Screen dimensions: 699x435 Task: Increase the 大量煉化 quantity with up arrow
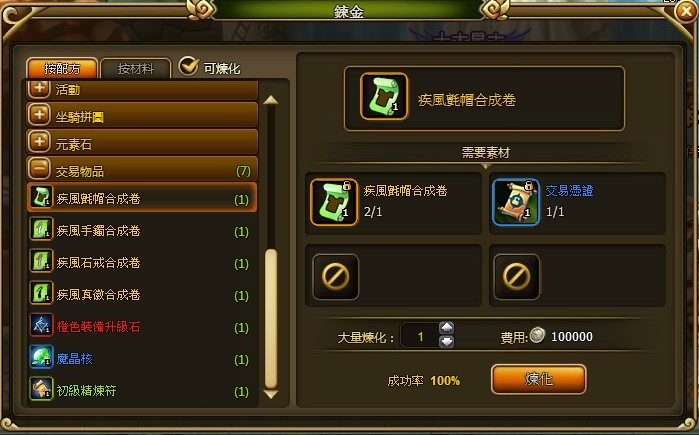click(447, 328)
